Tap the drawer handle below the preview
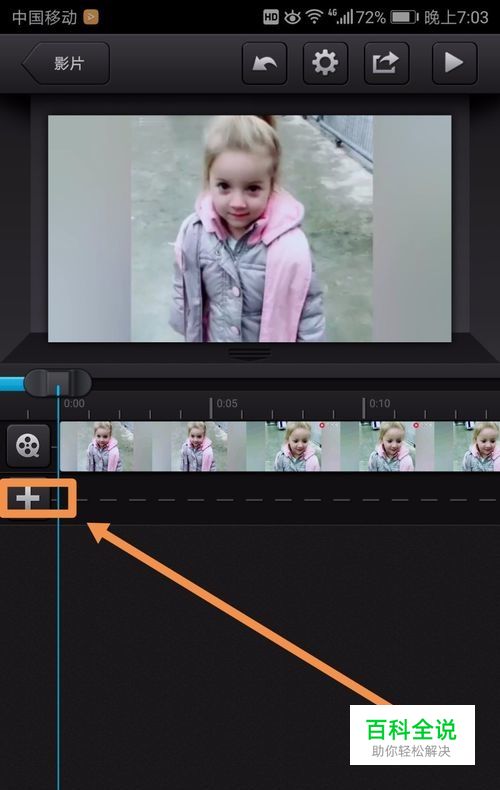The image size is (500, 790). 249,353
